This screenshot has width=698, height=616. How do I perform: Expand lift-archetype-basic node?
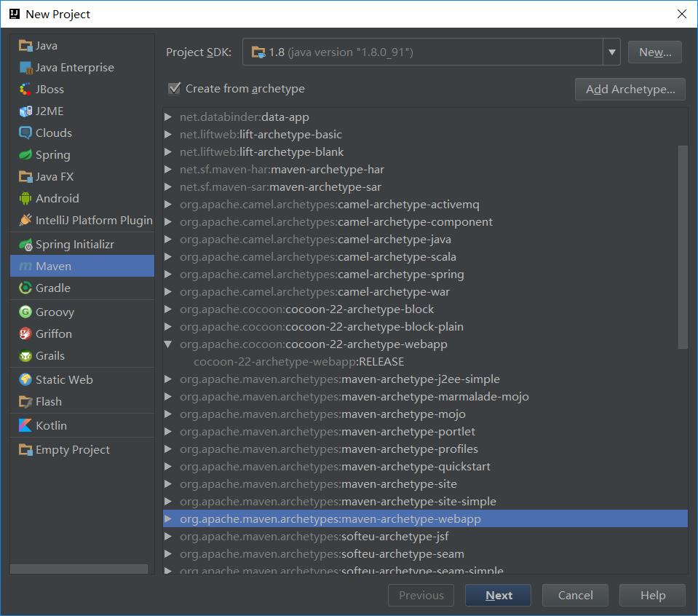tap(168, 135)
